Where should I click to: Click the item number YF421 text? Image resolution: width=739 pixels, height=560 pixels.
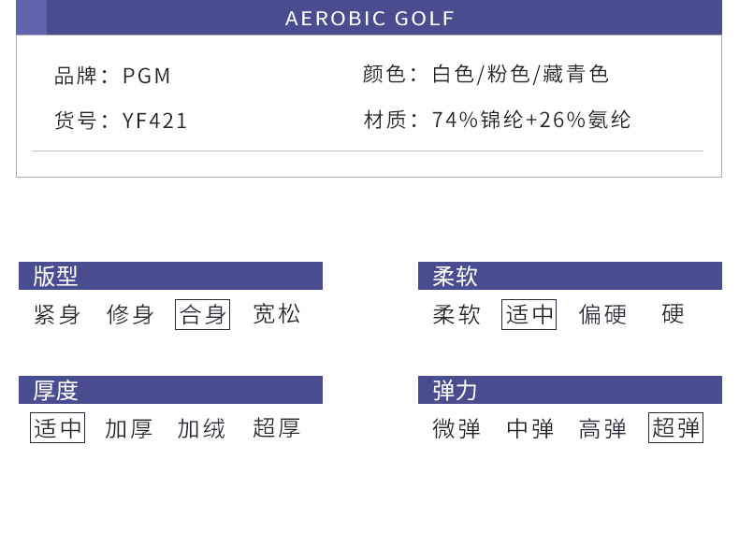(155, 121)
